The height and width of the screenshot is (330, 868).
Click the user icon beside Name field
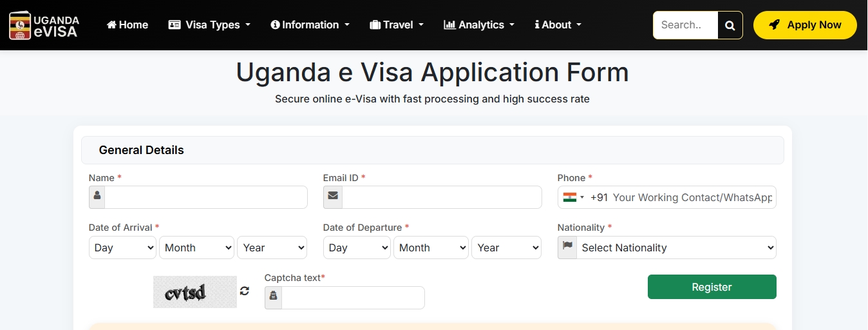point(97,197)
